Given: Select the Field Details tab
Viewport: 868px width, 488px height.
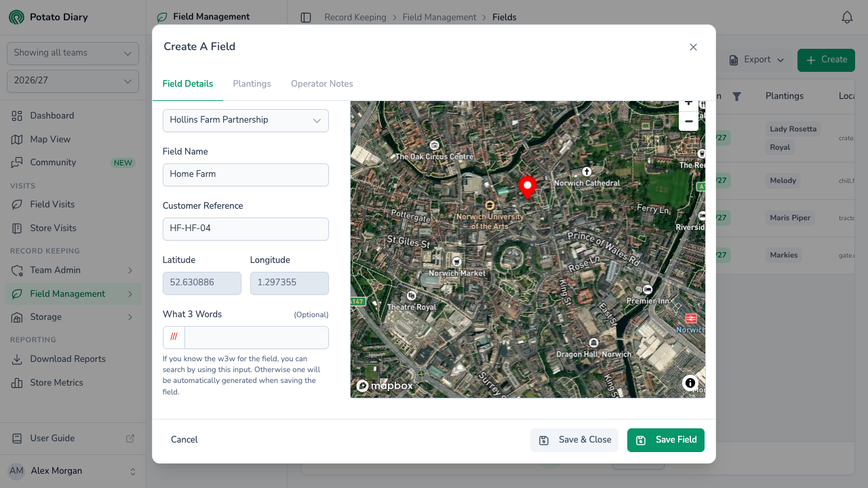Looking at the screenshot, I should [x=188, y=84].
